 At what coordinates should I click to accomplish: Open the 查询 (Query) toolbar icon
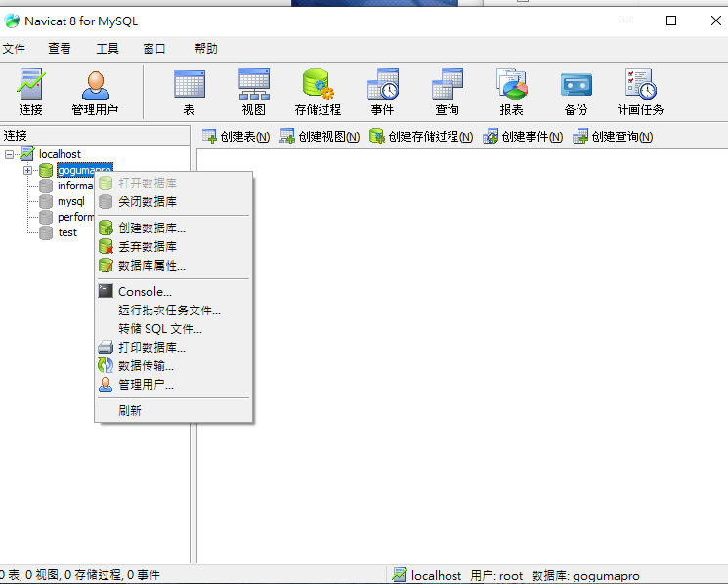click(x=448, y=92)
